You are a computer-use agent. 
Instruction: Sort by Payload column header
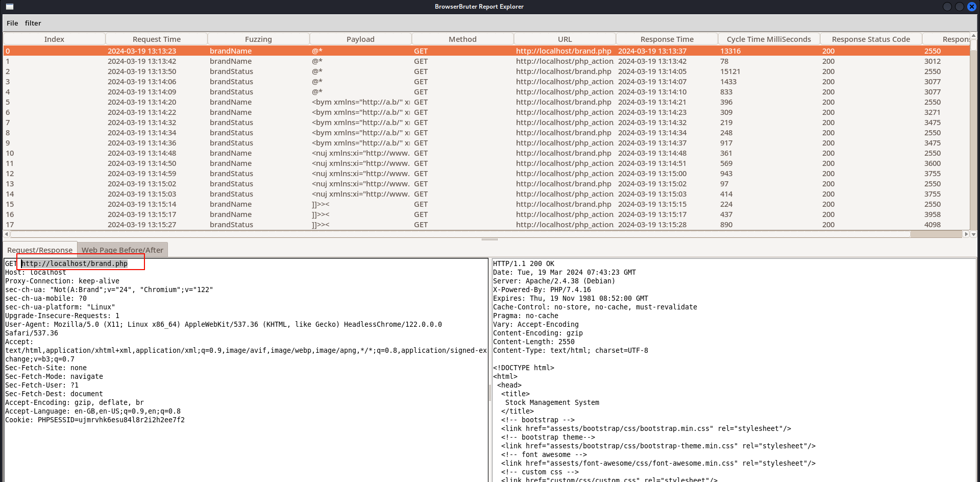360,39
